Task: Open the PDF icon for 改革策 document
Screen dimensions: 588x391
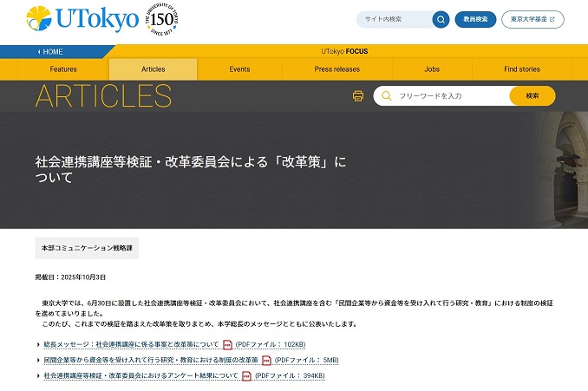Action: [x=266, y=360]
